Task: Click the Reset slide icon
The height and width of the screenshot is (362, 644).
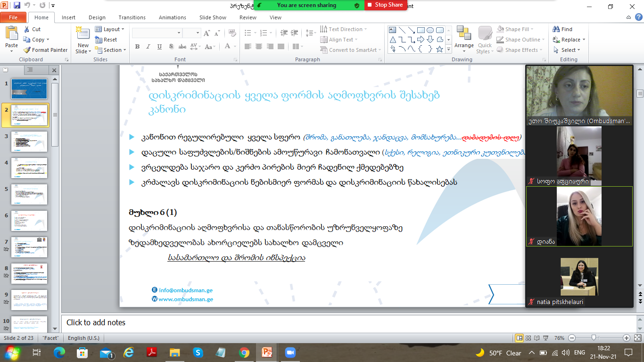Action: (x=99, y=40)
